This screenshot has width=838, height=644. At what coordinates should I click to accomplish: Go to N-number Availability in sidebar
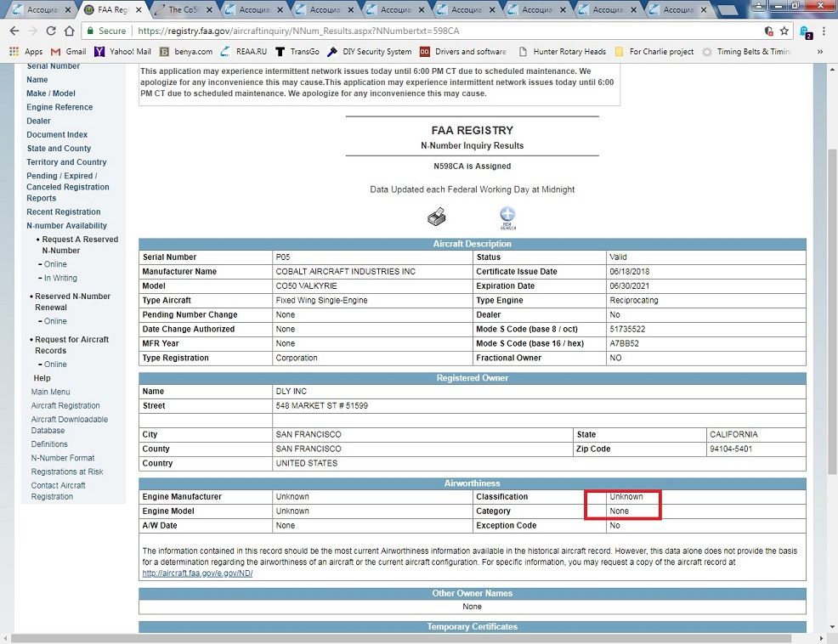click(x=66, y=226)
